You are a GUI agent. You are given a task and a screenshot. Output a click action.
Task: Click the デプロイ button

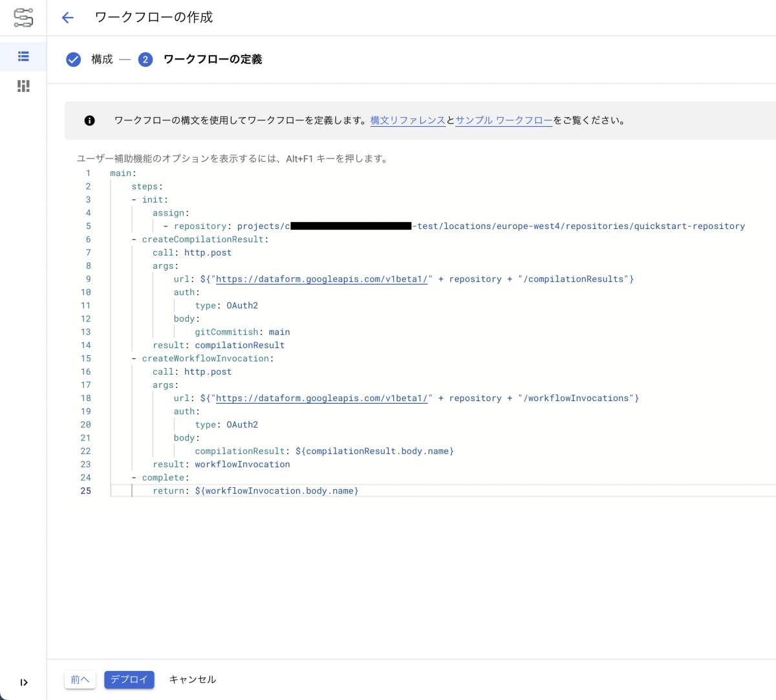click(129, 679)
